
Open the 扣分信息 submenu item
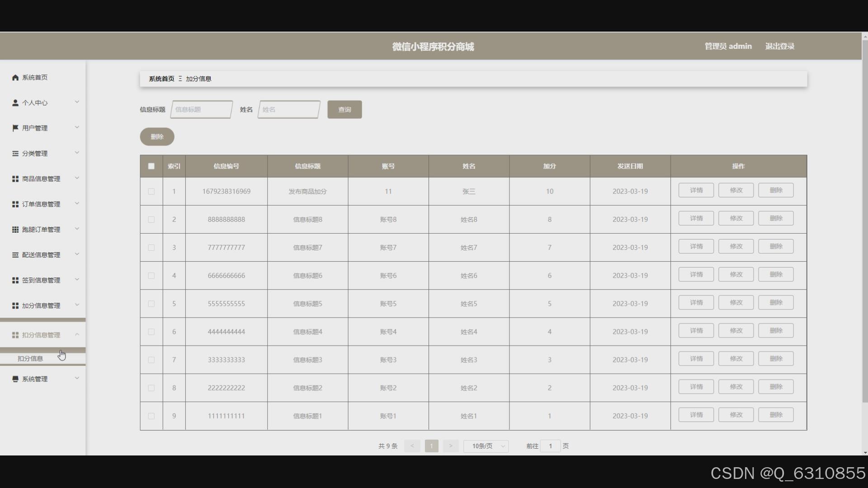click(x=30, y=358)
